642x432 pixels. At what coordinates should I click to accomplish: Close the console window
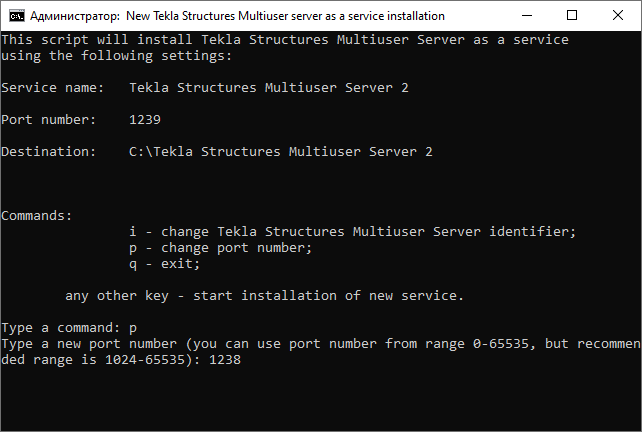coord(617,16)
